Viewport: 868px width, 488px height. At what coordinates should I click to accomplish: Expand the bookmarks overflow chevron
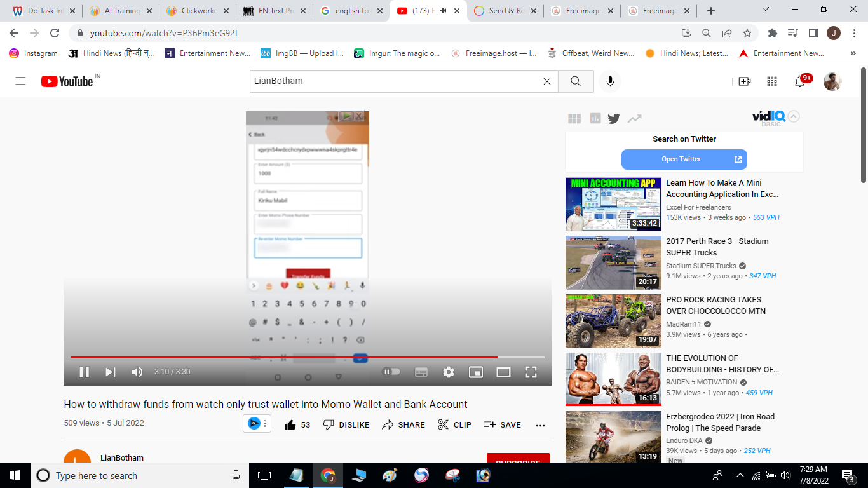(853, 53)
